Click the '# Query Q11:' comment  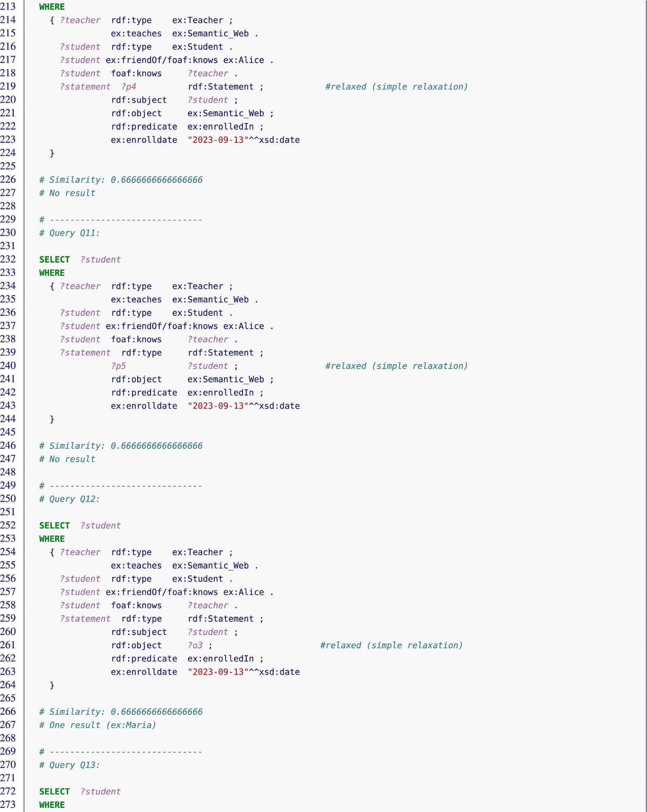point(70,233)
